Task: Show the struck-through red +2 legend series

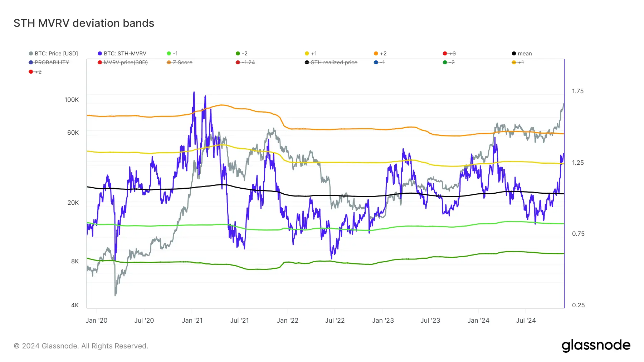Action: [35, 72]
